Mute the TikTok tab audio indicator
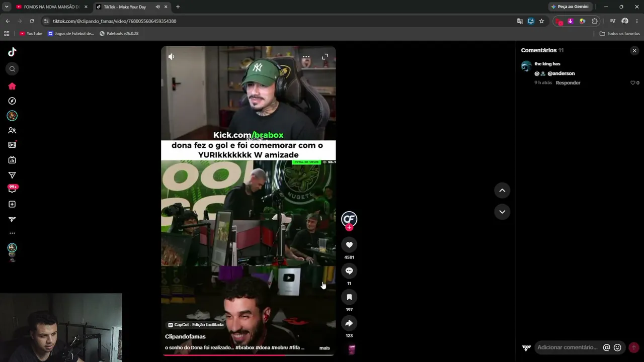The image size is (644, 362). click(x=157, y=7)
